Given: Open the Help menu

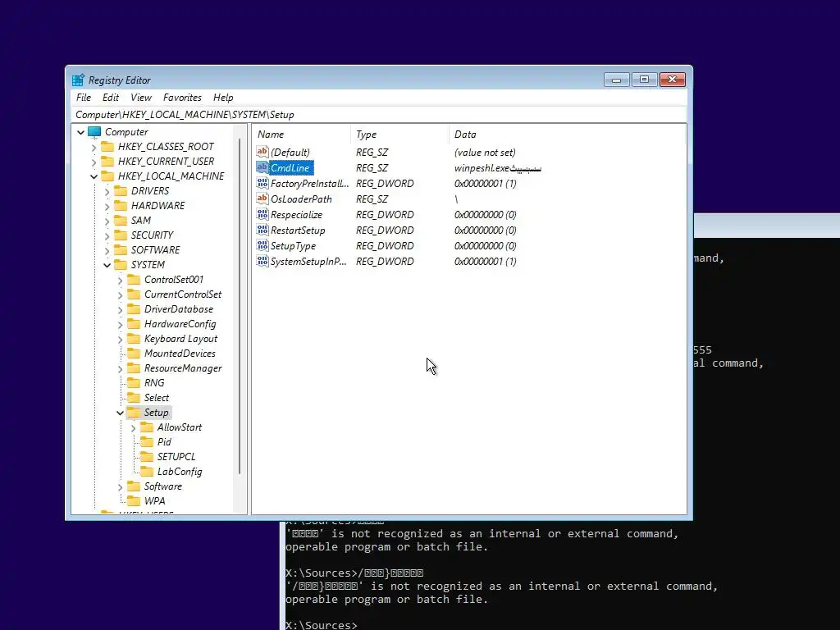Looking at the screenshot, I should [223, 98].
